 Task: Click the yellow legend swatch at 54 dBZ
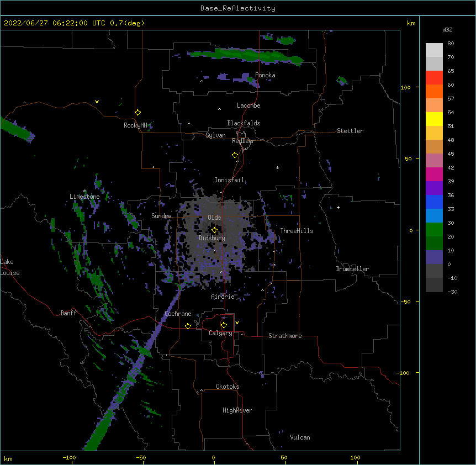pyautogui.click(x=434, y=119)
